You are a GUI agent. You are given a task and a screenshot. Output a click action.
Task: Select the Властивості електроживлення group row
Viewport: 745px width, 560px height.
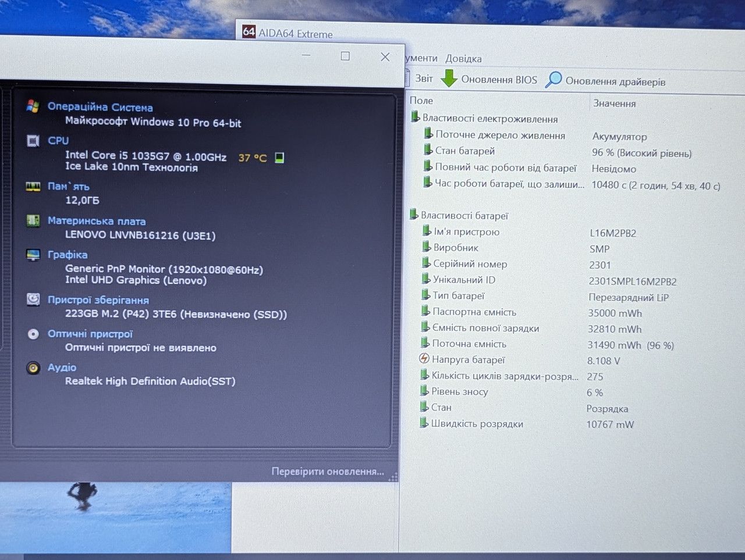point(484,118)
